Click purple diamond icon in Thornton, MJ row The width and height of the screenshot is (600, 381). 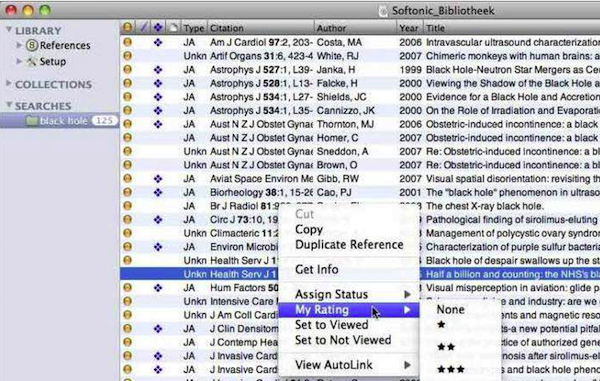click(158, 124)
